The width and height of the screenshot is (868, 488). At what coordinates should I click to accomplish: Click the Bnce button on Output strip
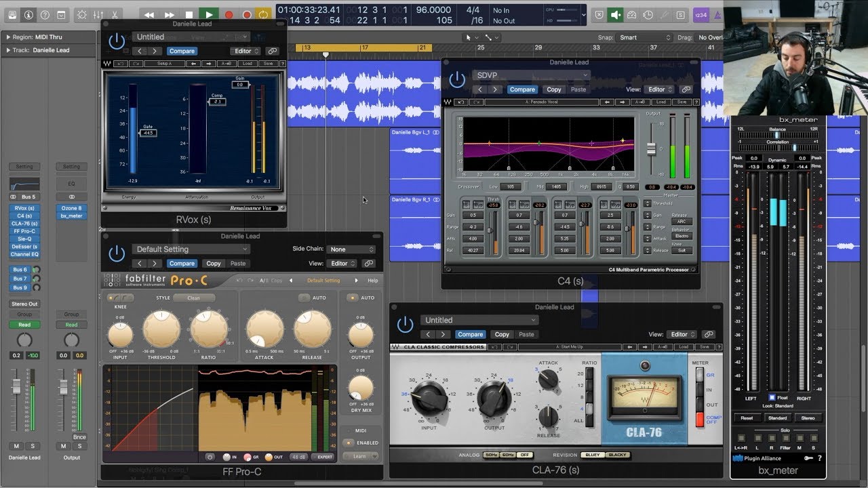(79, 437)
